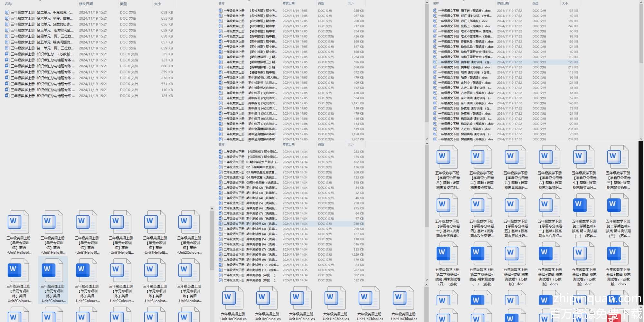Click 类型 column header in 一年级语文下册 list
Screen dimensions: 644x322
(535, 3)
